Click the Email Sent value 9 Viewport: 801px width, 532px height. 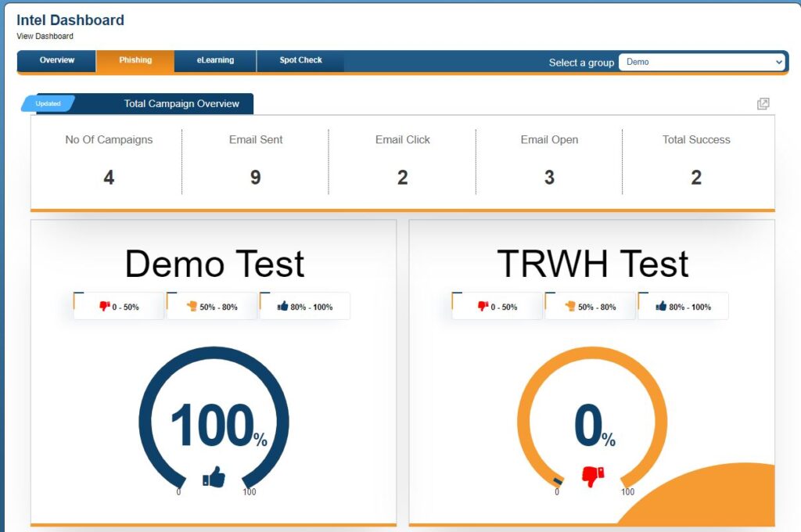(x=256, y=178)
